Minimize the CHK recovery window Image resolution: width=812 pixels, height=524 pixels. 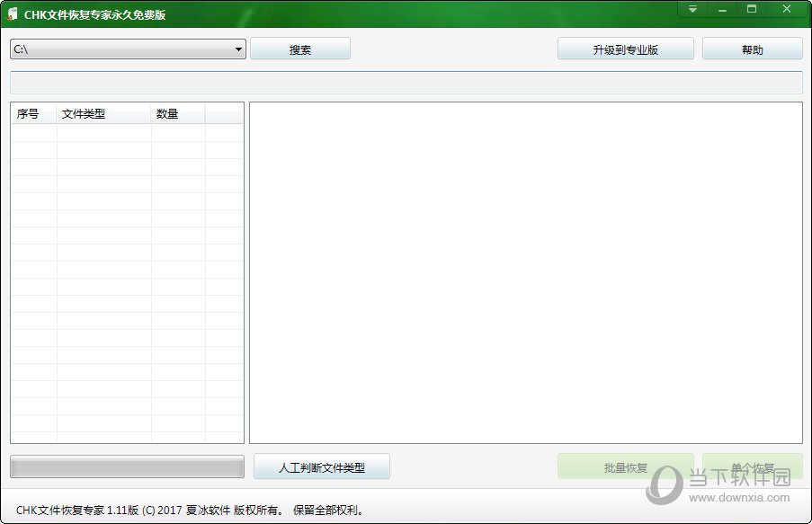click(722, 9)
